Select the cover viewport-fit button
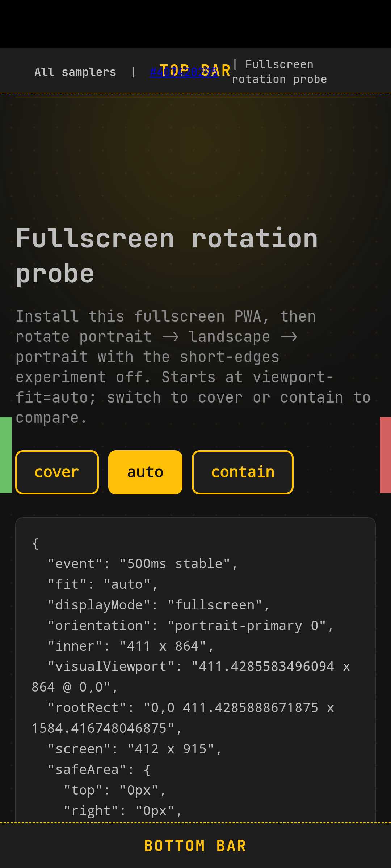 click(x=57, y=472)
